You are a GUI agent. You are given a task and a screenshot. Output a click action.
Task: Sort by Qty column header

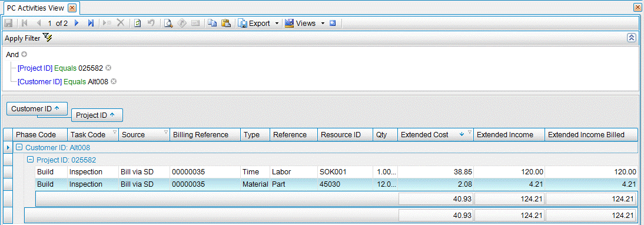pyautogui.click(x=385, y=135)
